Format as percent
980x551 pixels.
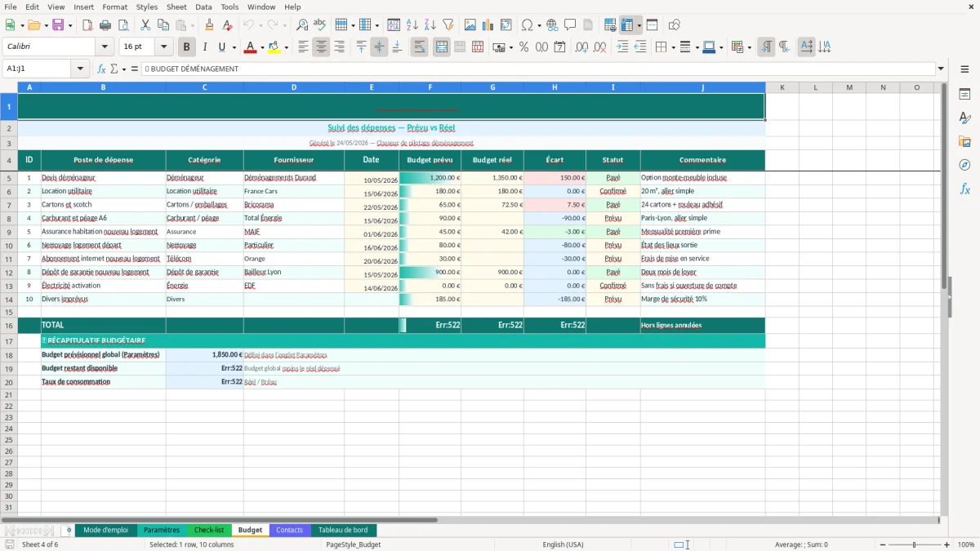coord(523,47)
